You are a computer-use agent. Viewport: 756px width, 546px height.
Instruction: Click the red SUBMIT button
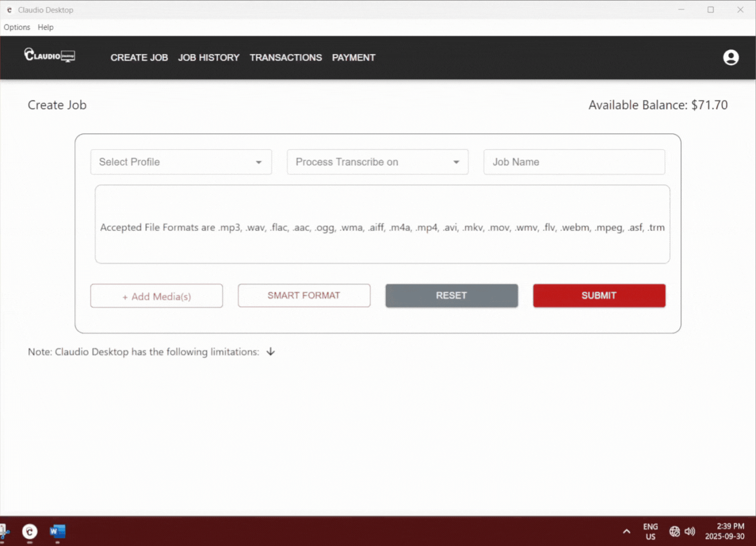[599, 295]
